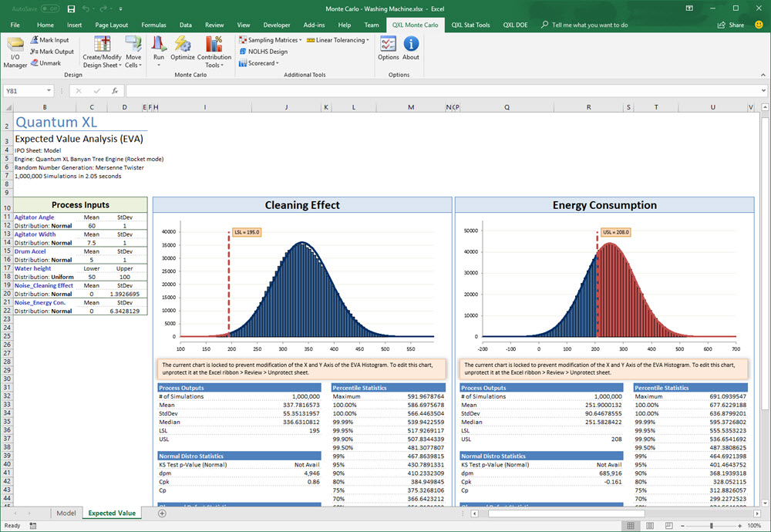Toggle the AutoSave switch

[x=50, y=8]
